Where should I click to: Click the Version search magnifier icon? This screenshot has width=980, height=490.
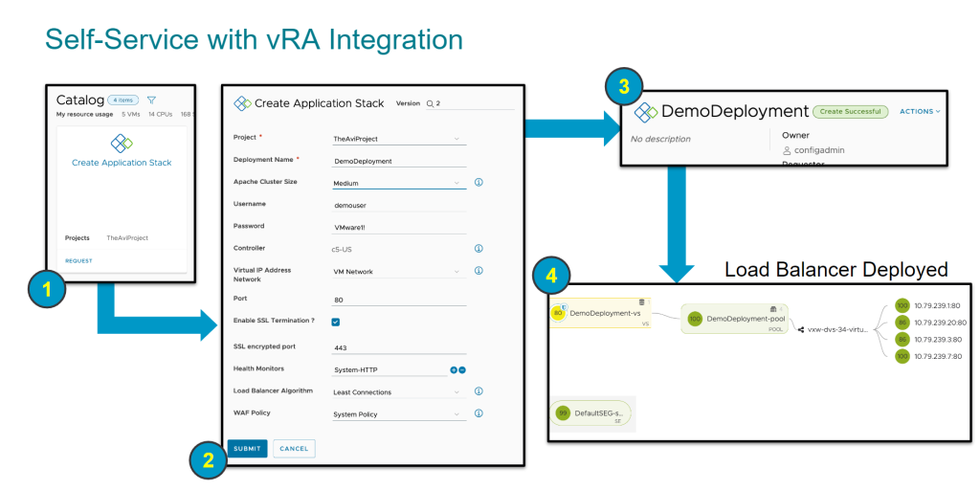[430, 103]
